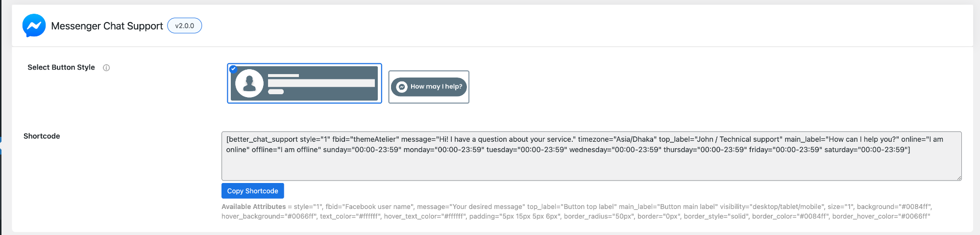Click the 'Available Attributes' bold text
Screen dimensions: 980x235
[x=253, y=207]
